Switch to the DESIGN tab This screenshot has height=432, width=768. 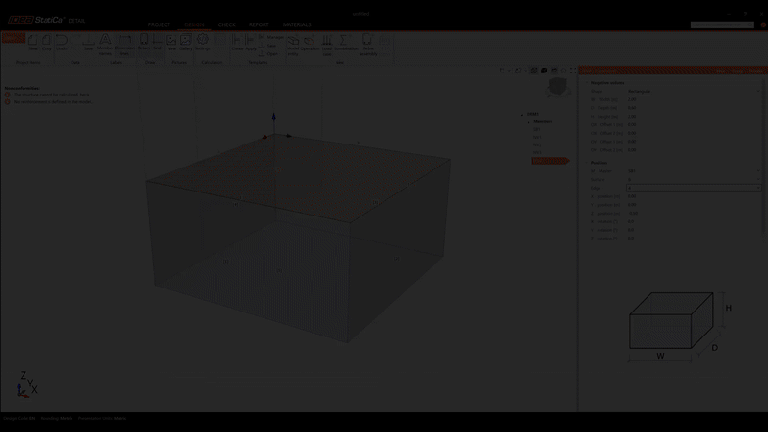[194, 24]
